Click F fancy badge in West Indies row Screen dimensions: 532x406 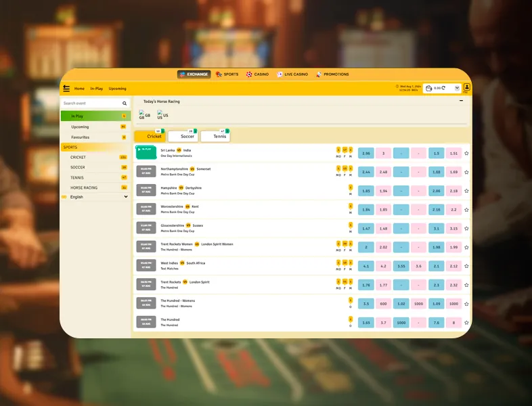(x=345, y=265)
